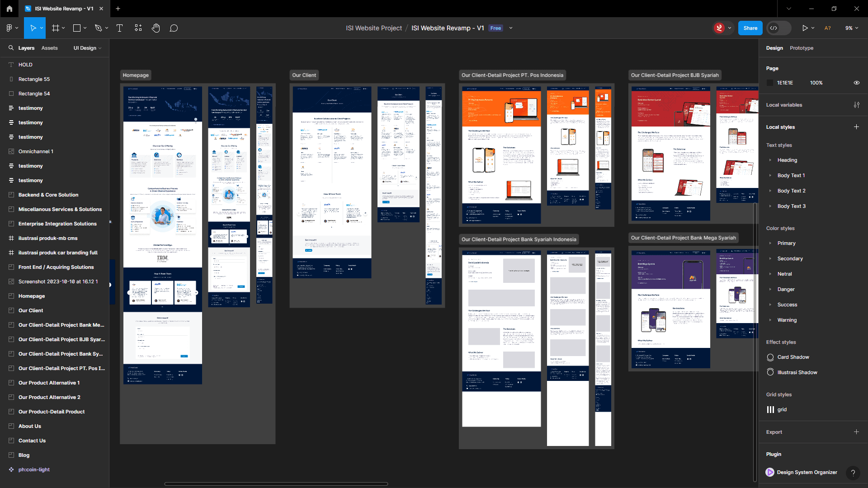This screenshot has height=488, width=868.
Task: Click the blue Share button
Action: [750, 28]
